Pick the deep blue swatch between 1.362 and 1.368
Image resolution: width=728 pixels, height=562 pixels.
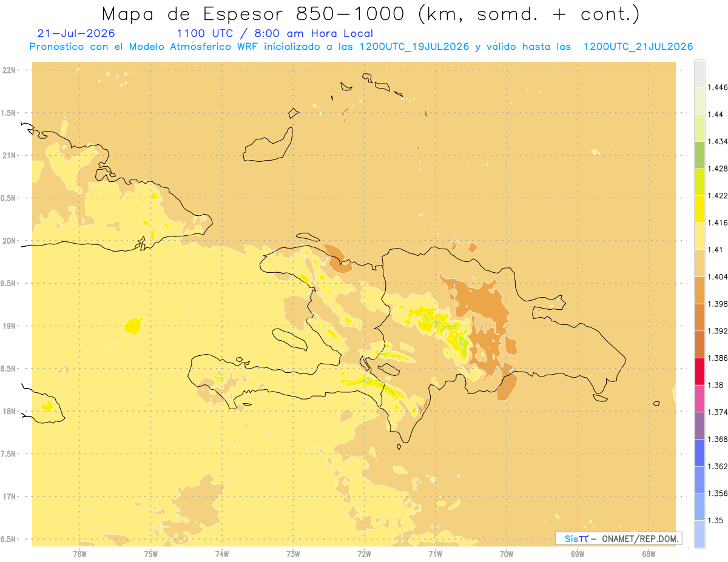click(x=699, y=453)
